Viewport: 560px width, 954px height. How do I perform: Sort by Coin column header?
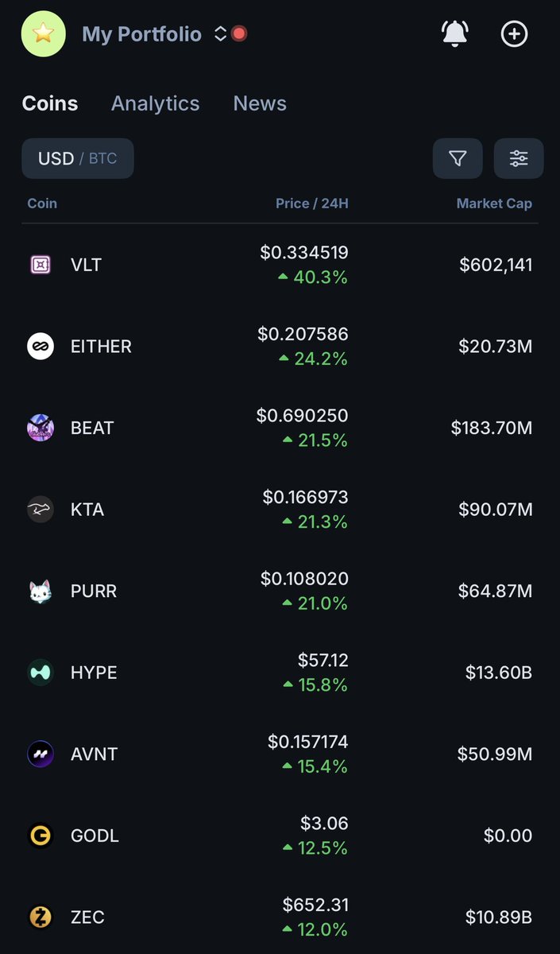[x=42, y=204]
